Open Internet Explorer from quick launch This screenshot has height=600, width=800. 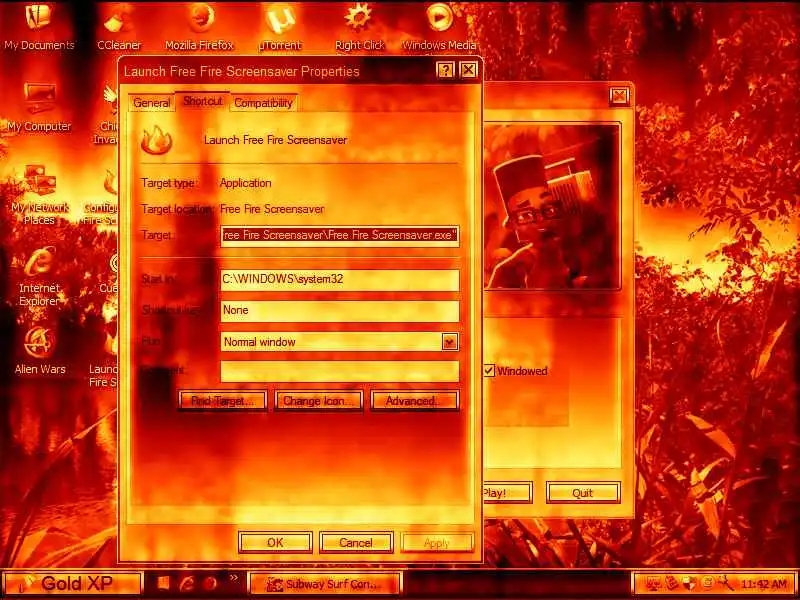(x=187, y=584)
